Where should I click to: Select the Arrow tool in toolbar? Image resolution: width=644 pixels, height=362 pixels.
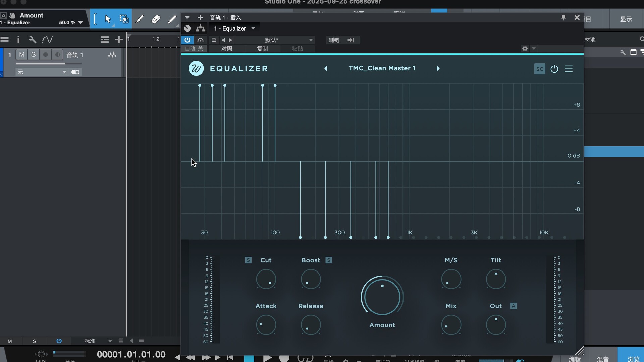[x=108, y=19]
